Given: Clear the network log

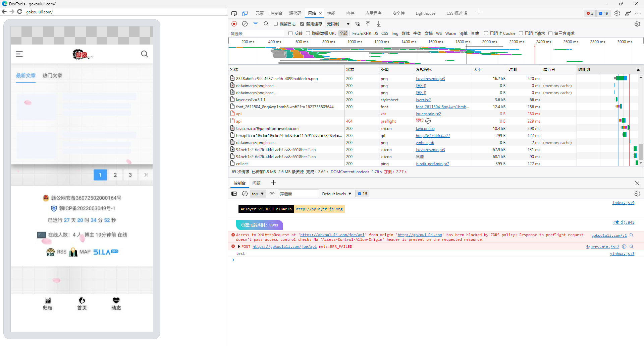Looking at the screenshot, I should [245, 24].
